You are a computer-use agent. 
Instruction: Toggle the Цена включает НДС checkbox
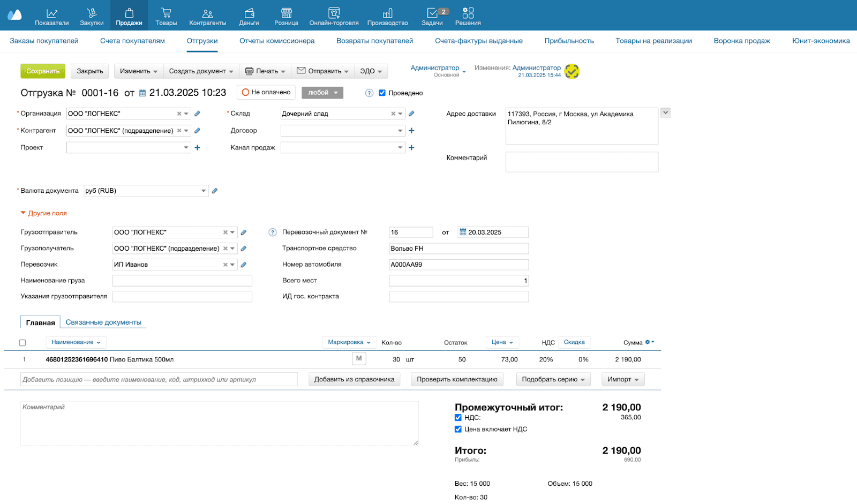tap(458, 429)
